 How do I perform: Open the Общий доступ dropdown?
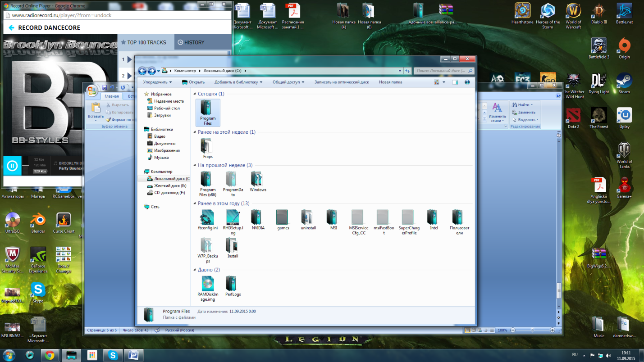click(x=288, y=82)
